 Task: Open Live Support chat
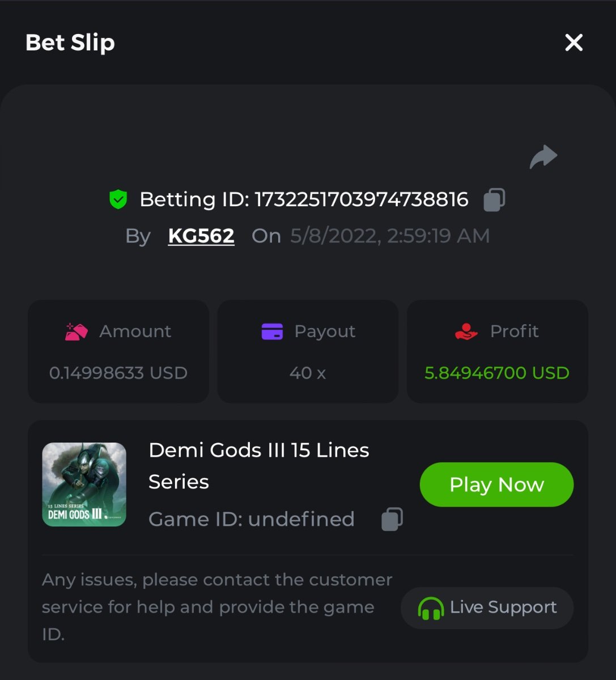[x=487, y=608]
